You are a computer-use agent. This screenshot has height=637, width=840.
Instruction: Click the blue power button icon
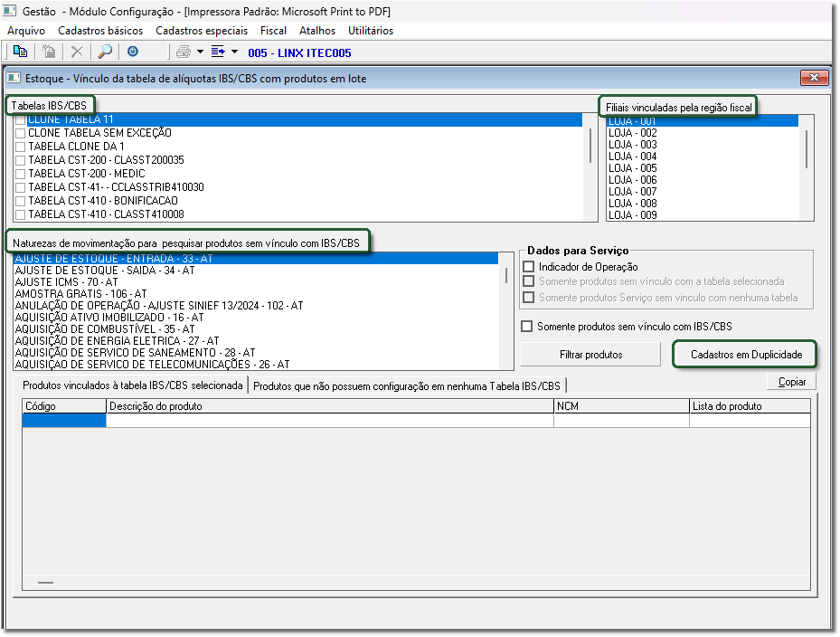[x=133, y=52]
